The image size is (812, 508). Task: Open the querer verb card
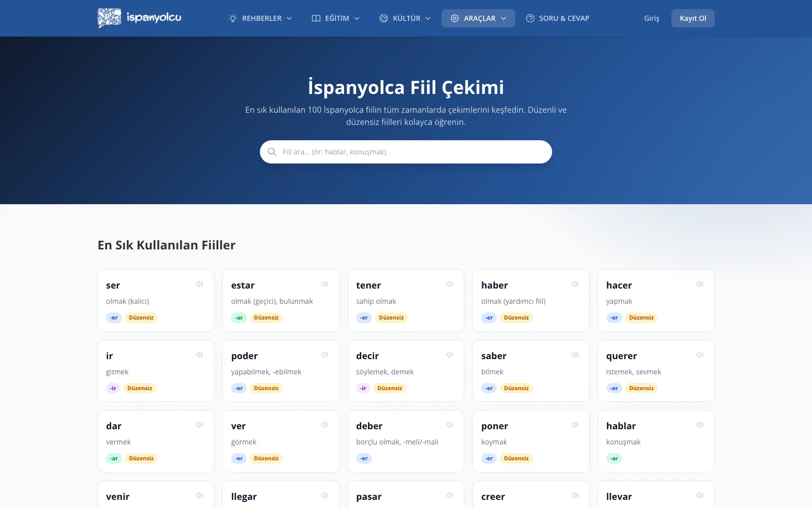656,371
